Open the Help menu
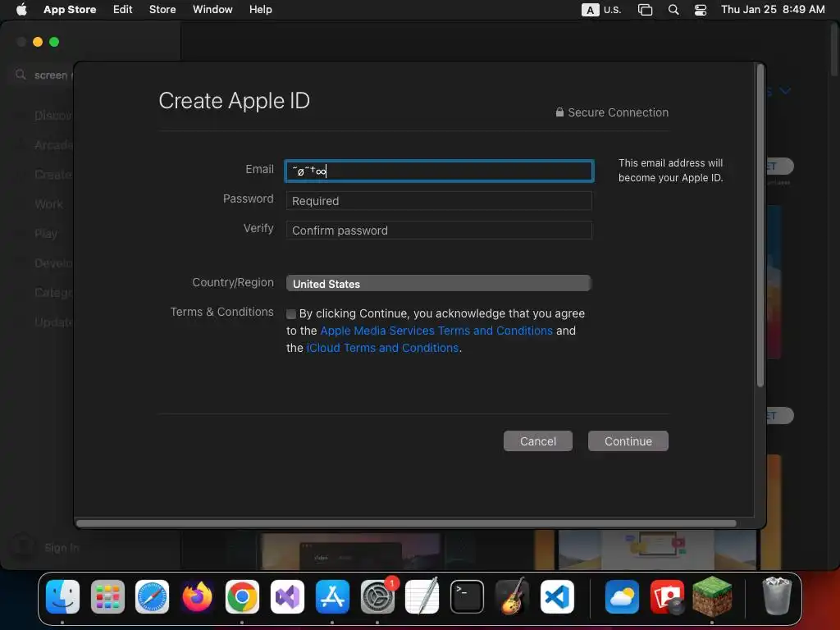840x630 pixels. [x=260, y=10]
